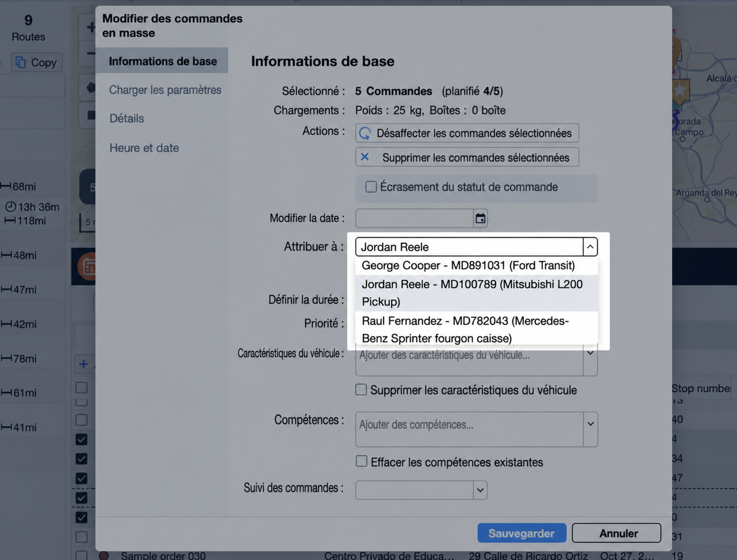Viewport: 737px width, 560px height.
Task: Check Supprimer les caractéristiques du véhicule
Action: coord(361,390)
